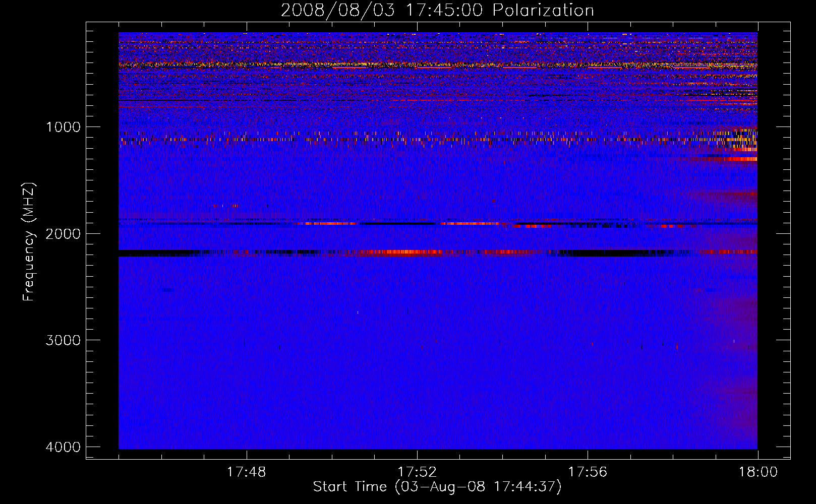Click the 18:00 time tick label
This screenshot has width=816, height=504.
[x=758, y=472]
